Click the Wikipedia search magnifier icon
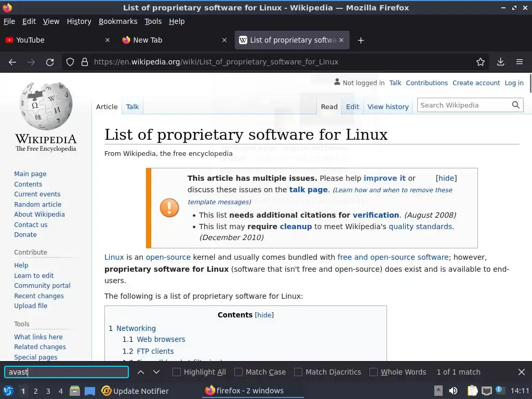Viewport: 532px width, 399px height. tap(516, 105)
